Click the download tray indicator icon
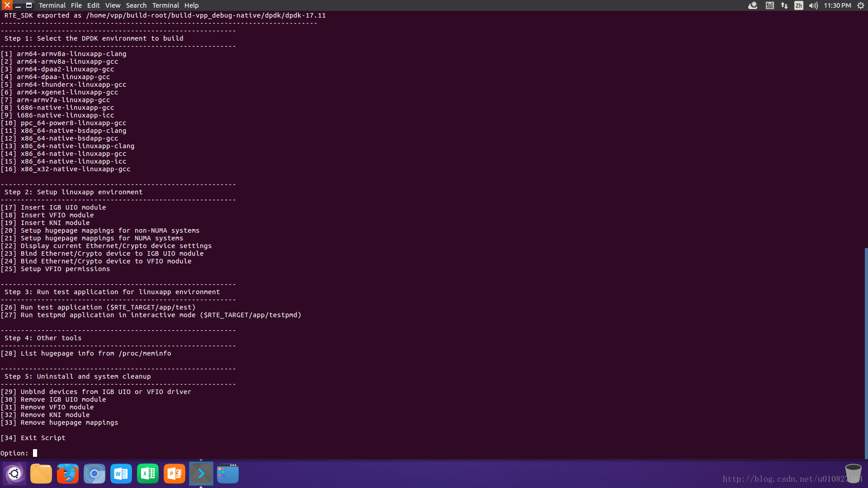Viewport: 868px width, 488px height. [753, 5]
